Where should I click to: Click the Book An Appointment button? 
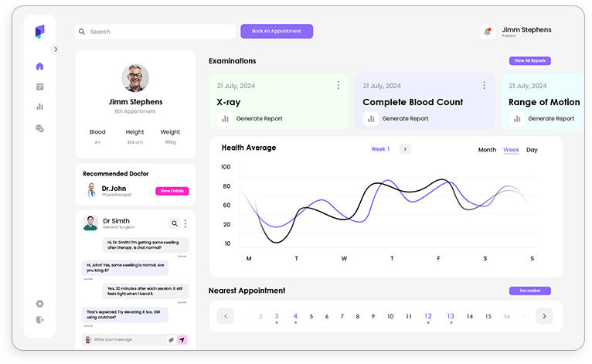pyautogui.click(x=277, y=32)
